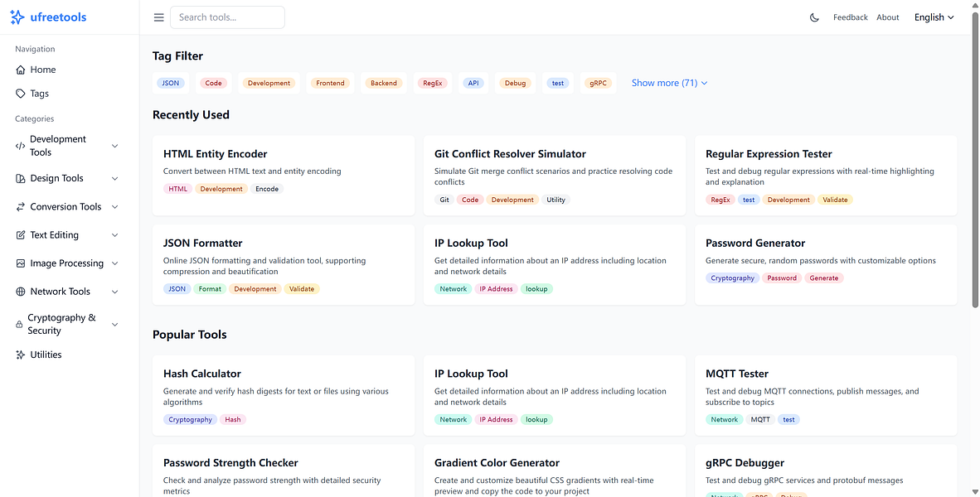Image resolution: width=980 pixels, height=497 pixels.
Task: Expand the Text Editing category chevron
Action: pos(114,234)
